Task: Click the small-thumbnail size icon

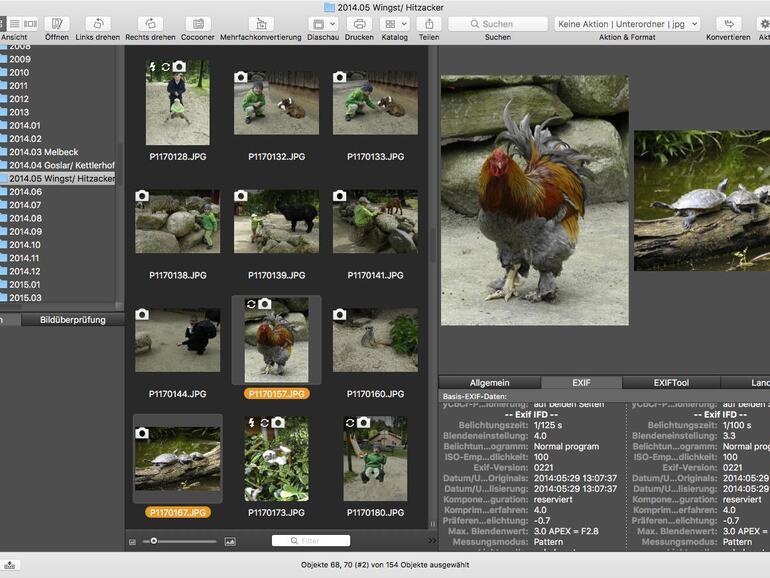Action: pos(133,542)
